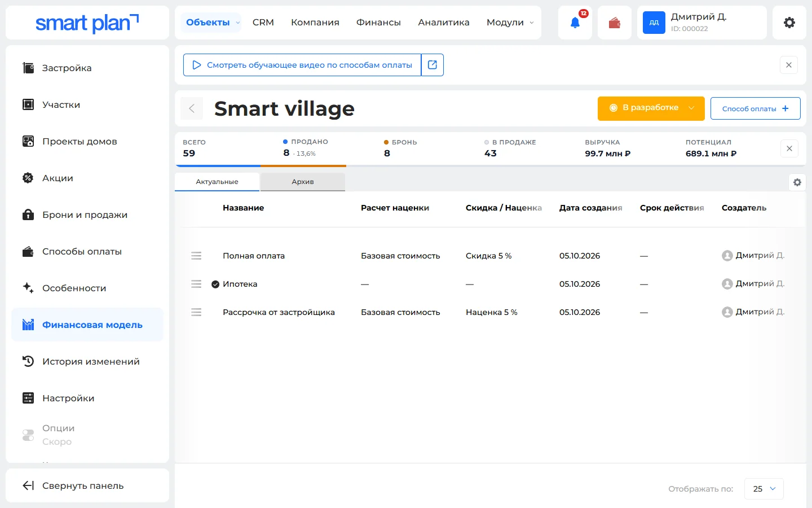Open Застройка in the sidebar

tap(87, 68)
